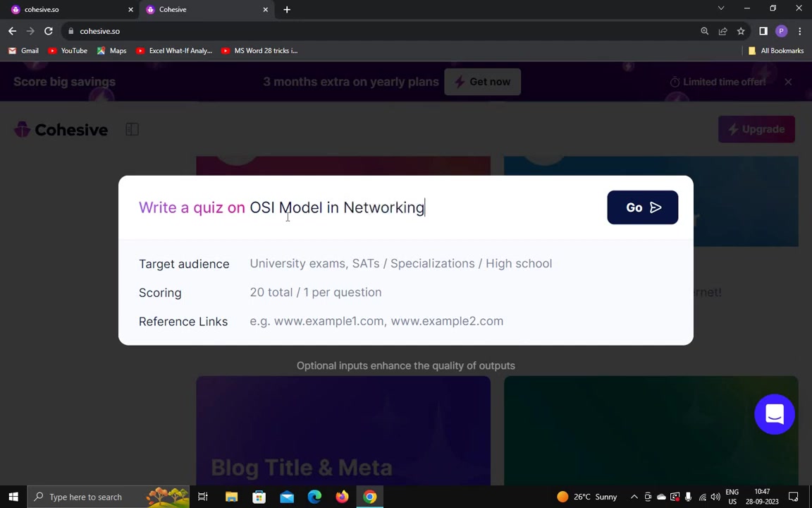Click the site lock icon
Image resolution: width=812 pixels, height=508 pixels.
click(71, 31)
